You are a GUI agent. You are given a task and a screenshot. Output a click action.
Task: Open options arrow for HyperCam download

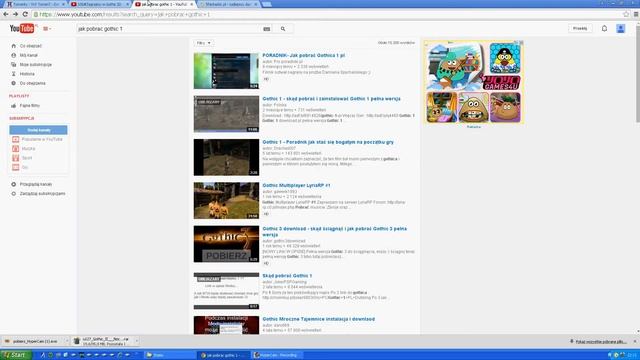pyautogui.click(x=67, y=341)
